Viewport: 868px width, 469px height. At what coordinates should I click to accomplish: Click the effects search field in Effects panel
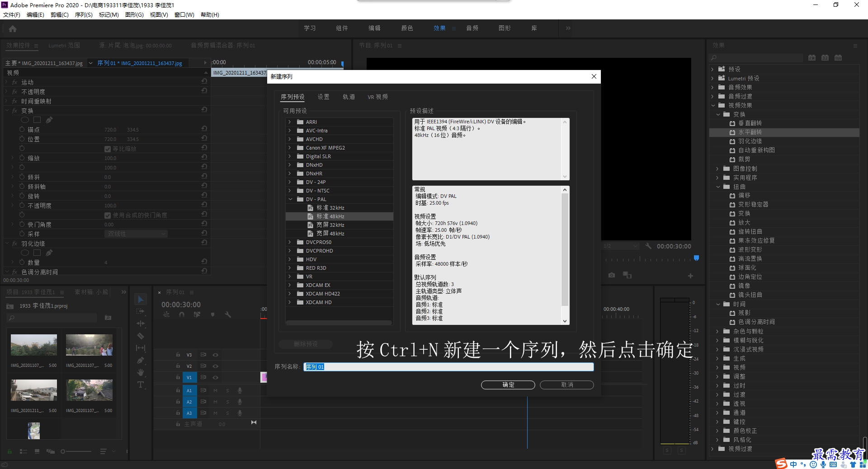[756, 58]
